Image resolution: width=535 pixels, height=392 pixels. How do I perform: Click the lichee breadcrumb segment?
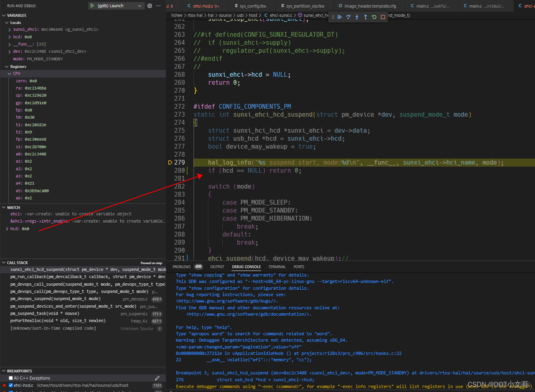click(177, 15)
